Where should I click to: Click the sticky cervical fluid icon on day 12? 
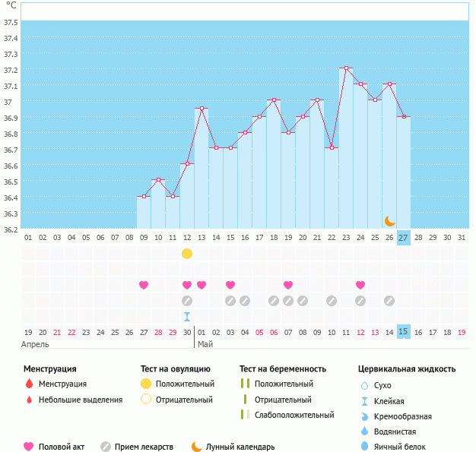(x=187, y=316)
